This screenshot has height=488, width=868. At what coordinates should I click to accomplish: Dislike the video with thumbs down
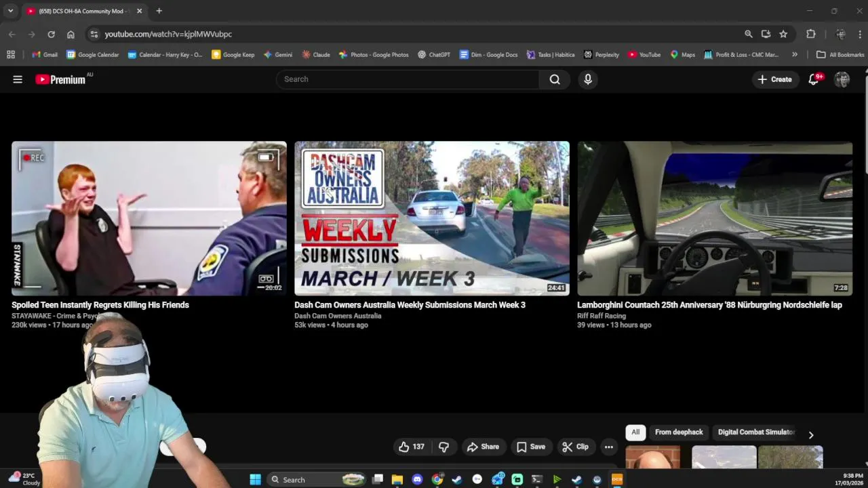click(444, 447)
